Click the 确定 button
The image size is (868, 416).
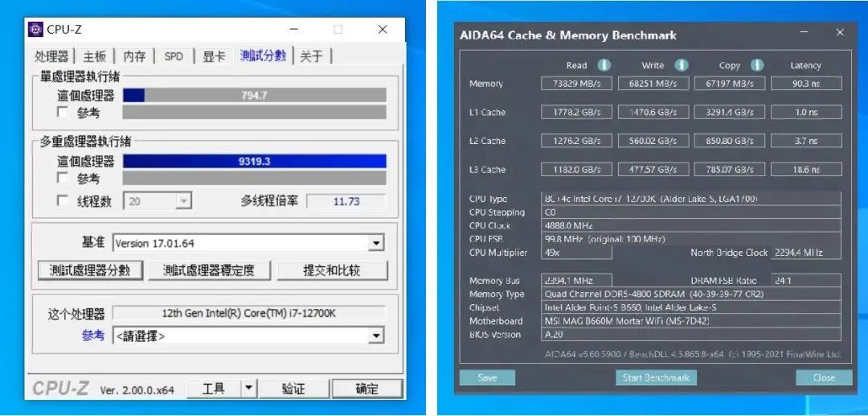point(366,389)
